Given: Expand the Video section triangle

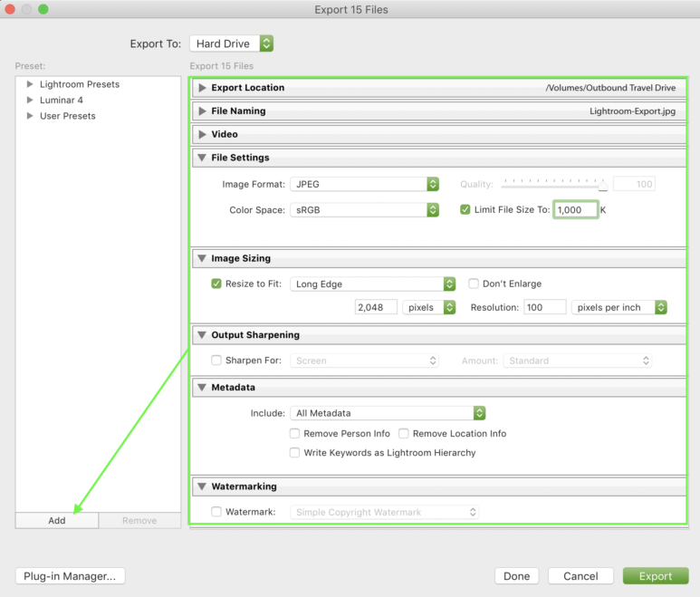Looking at the screenshot, I should [202, 134].
